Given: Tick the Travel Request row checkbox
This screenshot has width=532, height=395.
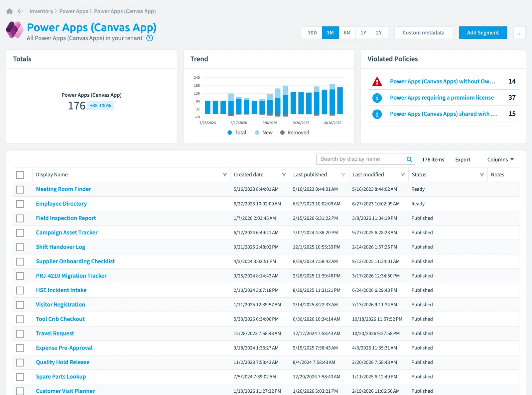Looking at the screenshot, I should pyautogui.click(x=20, y=334).
